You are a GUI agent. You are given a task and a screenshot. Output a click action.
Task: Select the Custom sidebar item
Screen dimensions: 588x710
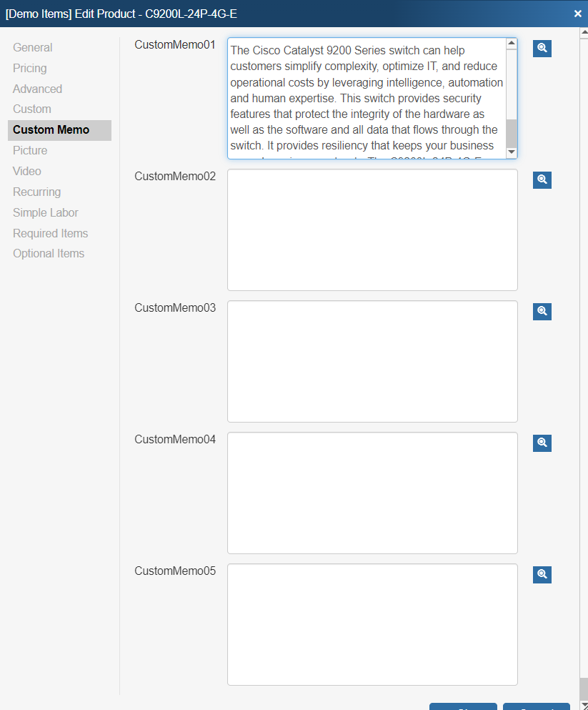click(x=32, y=109)
